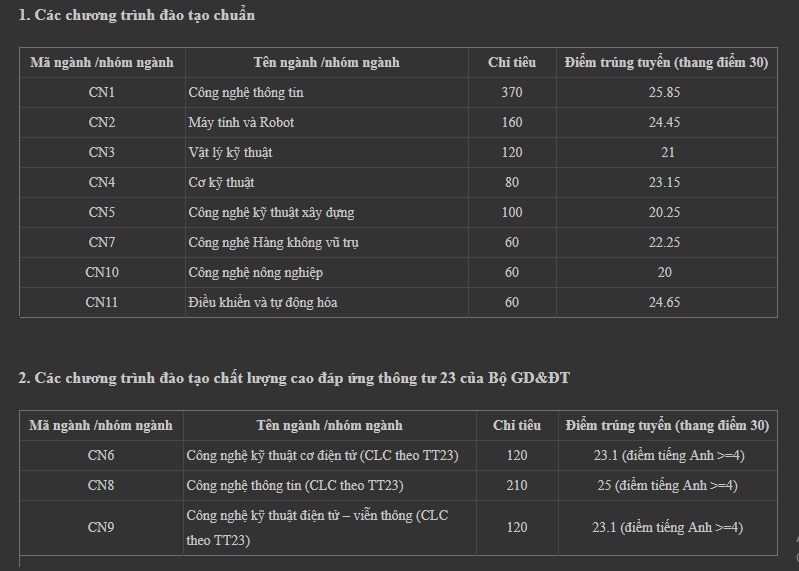Click the "Cơ kỹ thuật" cell
Viewport: 799px width, 571px height.
[x=221, y=183]
